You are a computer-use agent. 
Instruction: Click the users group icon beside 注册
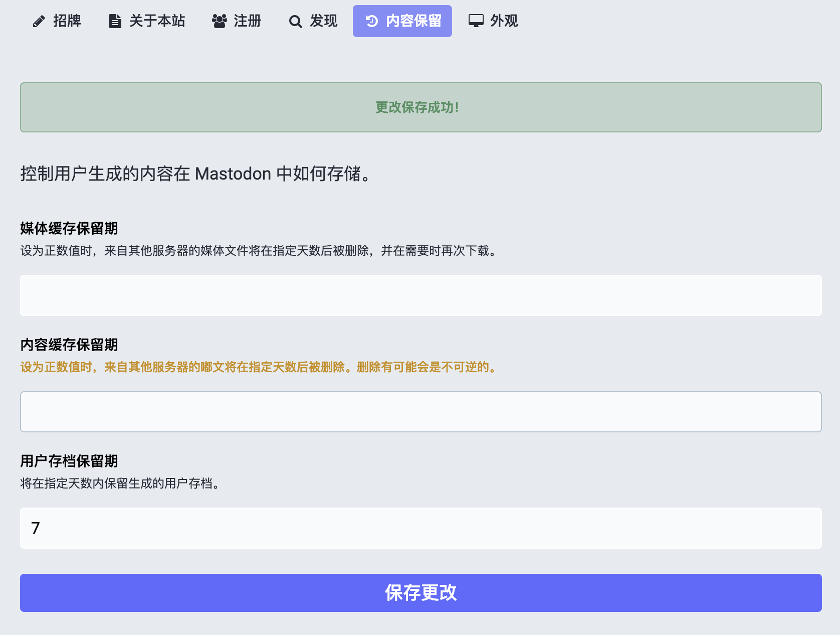coord(220,21)
